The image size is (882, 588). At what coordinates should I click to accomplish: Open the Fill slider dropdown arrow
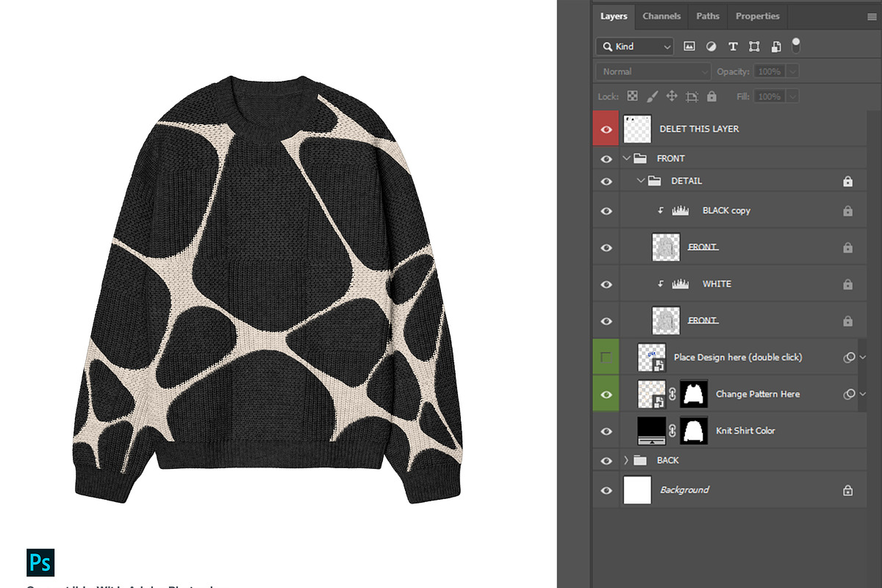point(792,96)
